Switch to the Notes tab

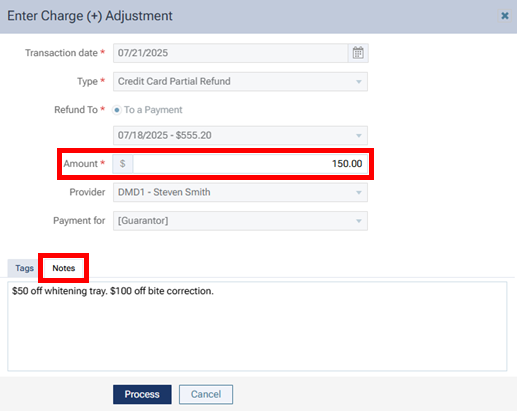click(x=64, y=268)
